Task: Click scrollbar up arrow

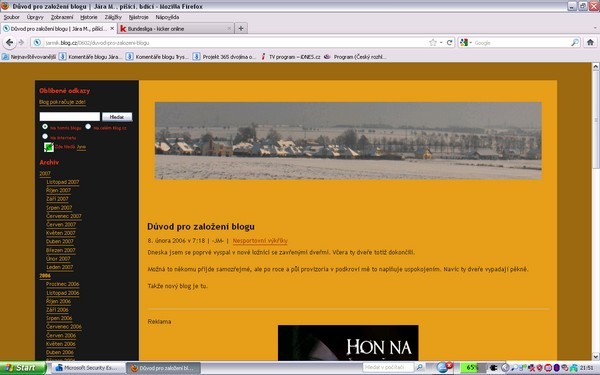Action: click(x=596, y=67)
